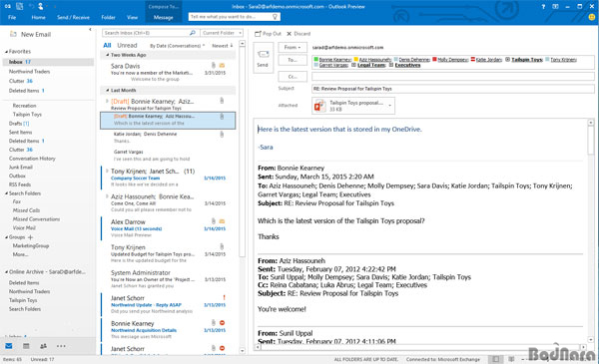Add a new group with the plus icon
This screenshot has width=599, height=364.
31,237
